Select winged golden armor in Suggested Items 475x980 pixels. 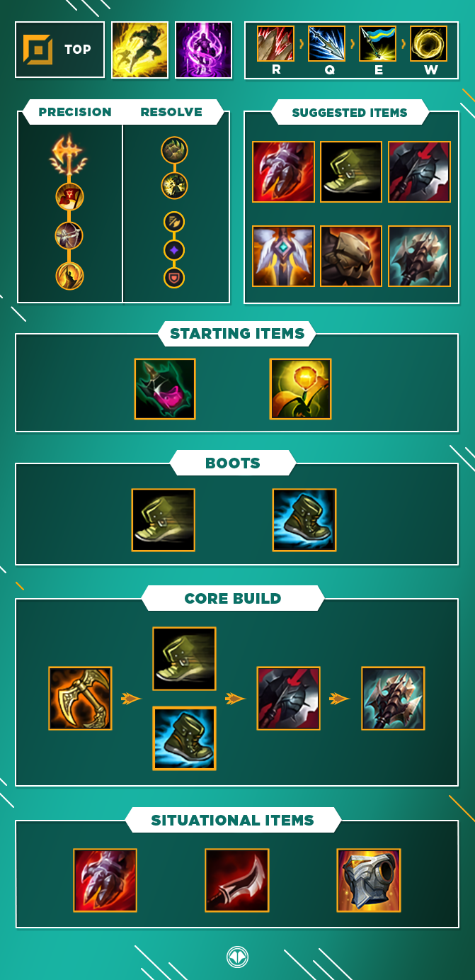click(x=283, y=256)
